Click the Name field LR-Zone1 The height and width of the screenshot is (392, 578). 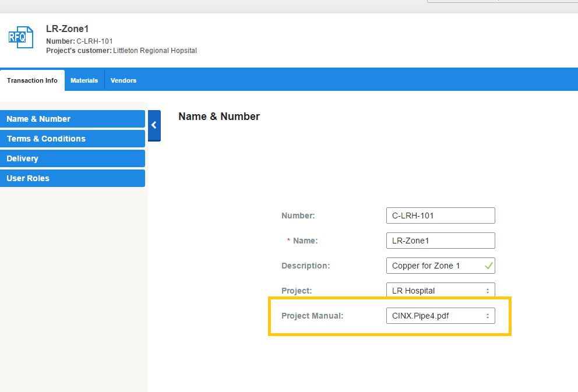440,241
